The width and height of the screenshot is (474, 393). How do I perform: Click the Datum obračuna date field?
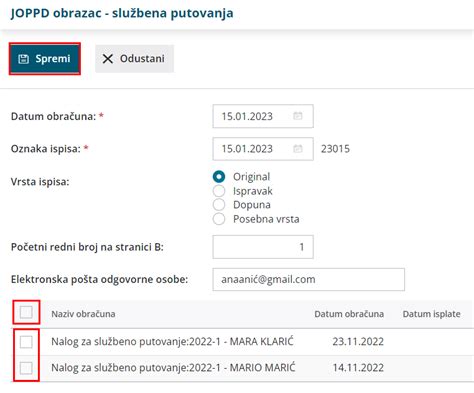(x=263, y=116)
